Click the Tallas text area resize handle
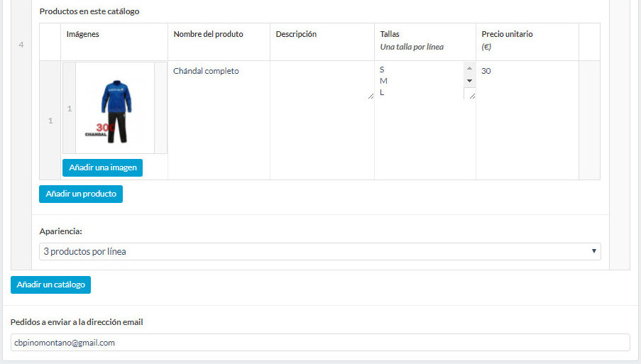Viewport: 641px width, 364px height. (x=472, y=96)
